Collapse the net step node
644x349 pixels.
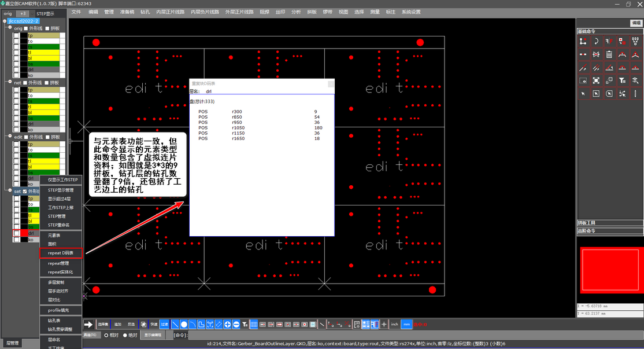[x=10, y=82]
